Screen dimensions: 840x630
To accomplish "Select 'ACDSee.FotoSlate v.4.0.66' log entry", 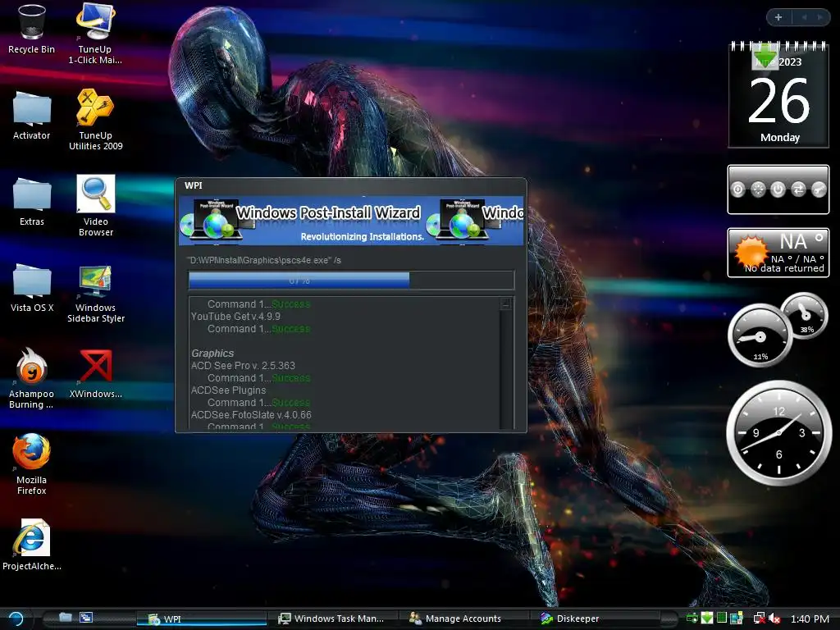I will pyautogui.click(x=251, y=414).
